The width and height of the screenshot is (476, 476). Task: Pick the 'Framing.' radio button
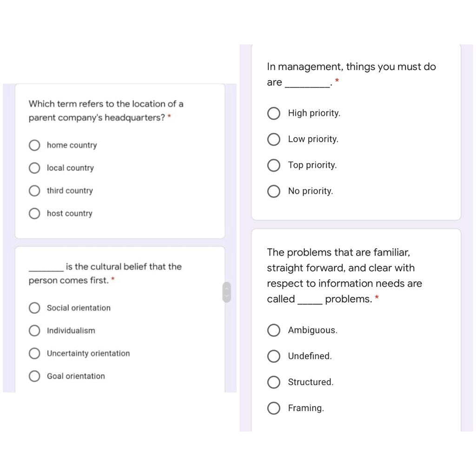coord(274,408)
